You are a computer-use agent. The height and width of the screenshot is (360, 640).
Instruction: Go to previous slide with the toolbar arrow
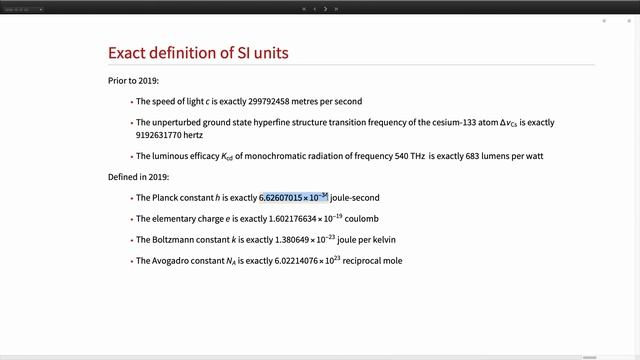point(315,9)
